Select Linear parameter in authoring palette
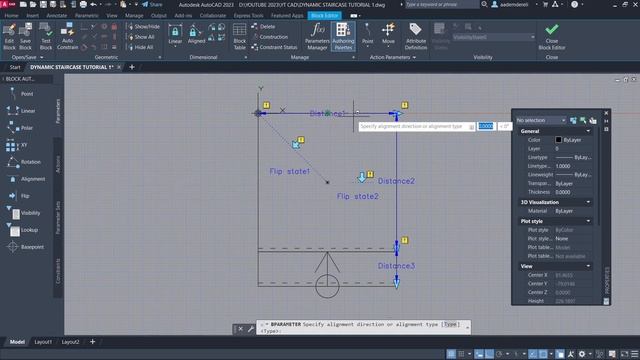640x360 pixels. coord(20,111)
